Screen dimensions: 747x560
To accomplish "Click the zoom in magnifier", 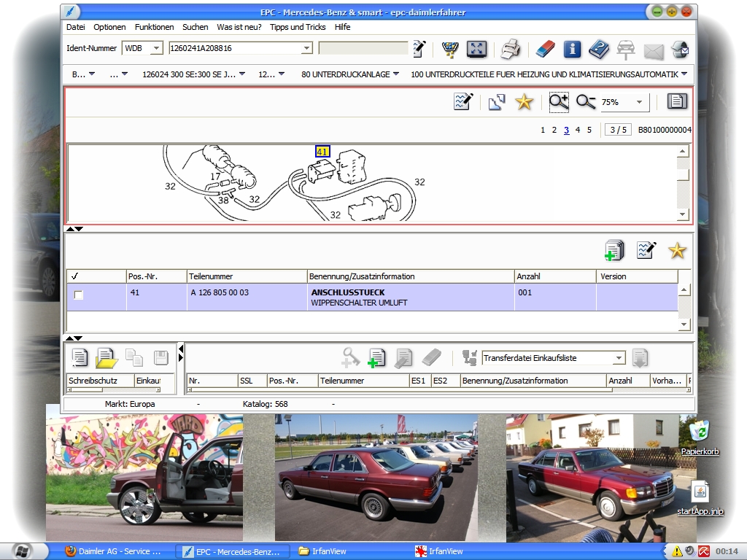I will coord(558,102).
